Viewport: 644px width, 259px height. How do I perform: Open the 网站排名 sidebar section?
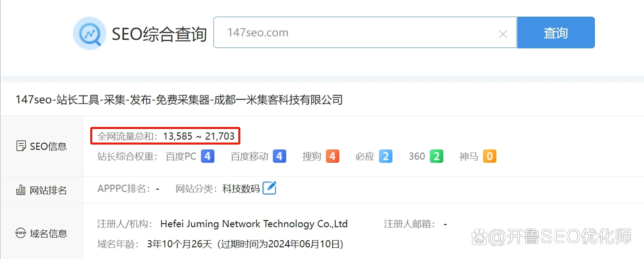point(42,190)
